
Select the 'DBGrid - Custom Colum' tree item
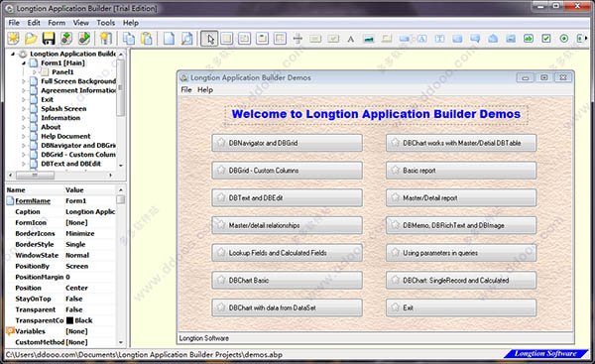coord(78,155)
